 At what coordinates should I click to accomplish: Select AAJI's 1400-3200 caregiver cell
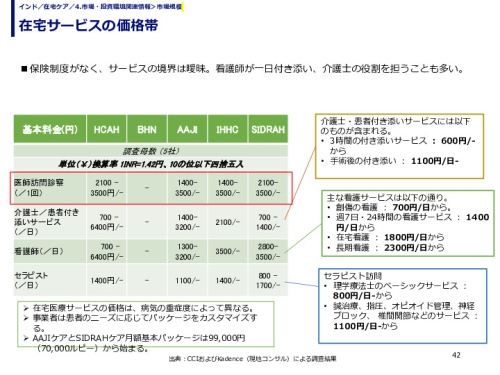coord(187,222)
